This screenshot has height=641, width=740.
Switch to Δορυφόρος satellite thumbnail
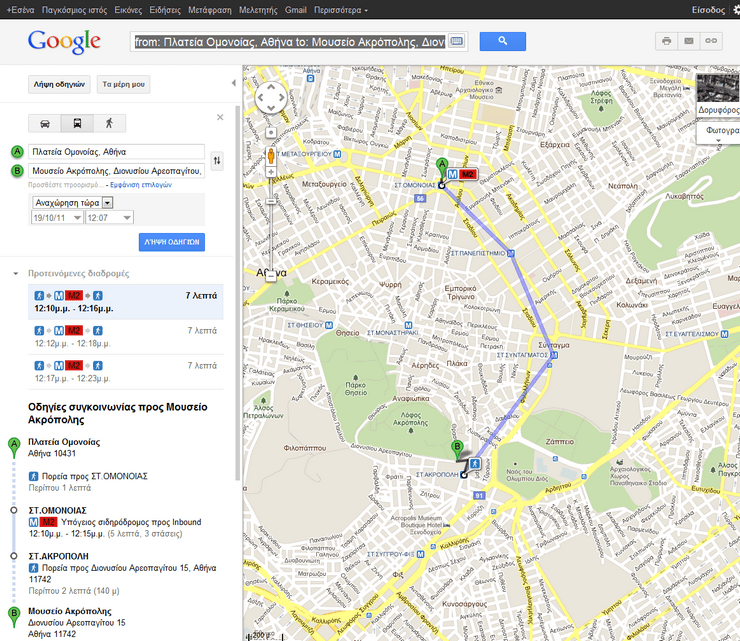(x=718, y=94)
